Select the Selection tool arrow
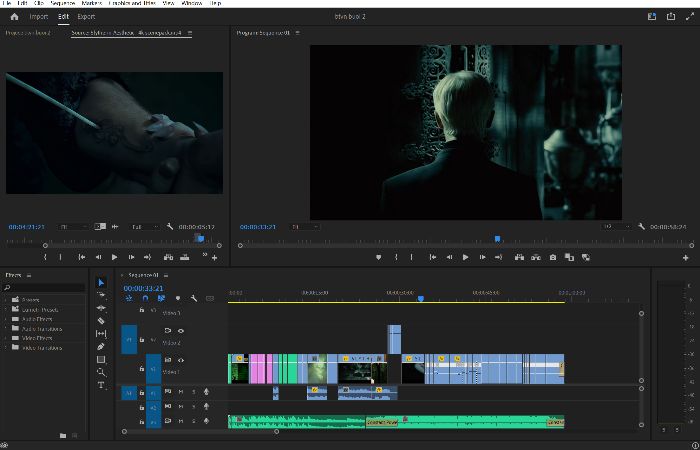This screenshot has height=450, width=700. [x=101, y=283]
